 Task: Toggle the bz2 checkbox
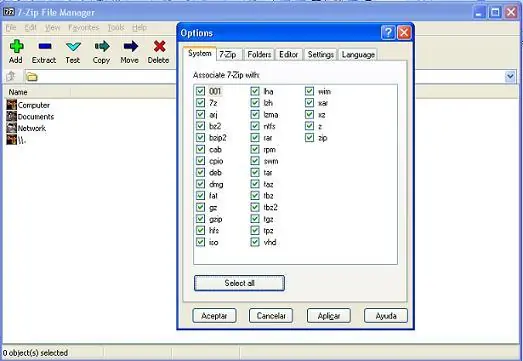(x=200, y=126)
